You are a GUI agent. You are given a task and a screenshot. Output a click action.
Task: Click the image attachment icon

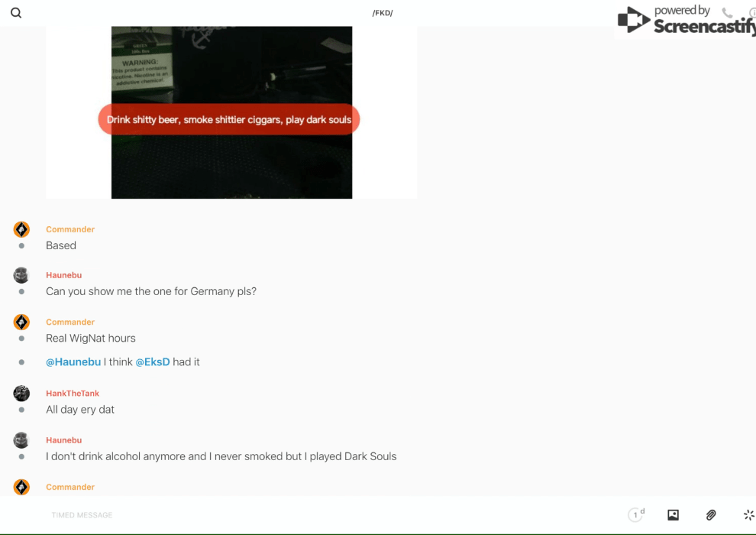(673, 515)
